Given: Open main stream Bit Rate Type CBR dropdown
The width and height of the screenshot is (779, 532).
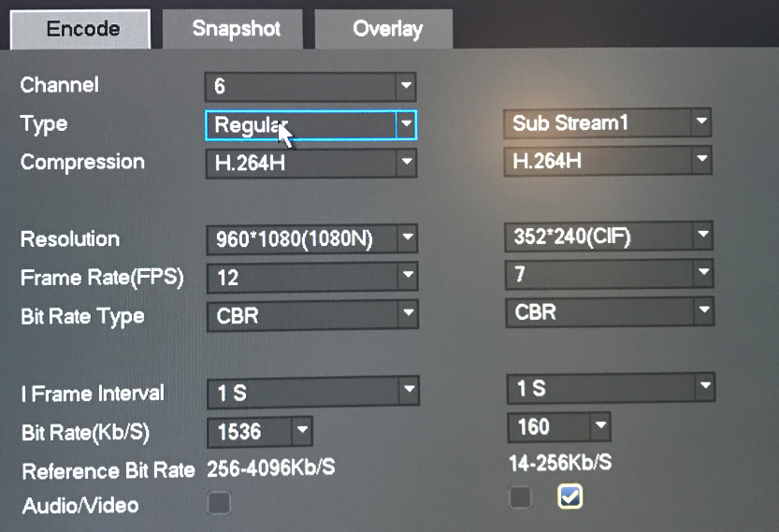Looking at the screenshot, I should 312,315.
